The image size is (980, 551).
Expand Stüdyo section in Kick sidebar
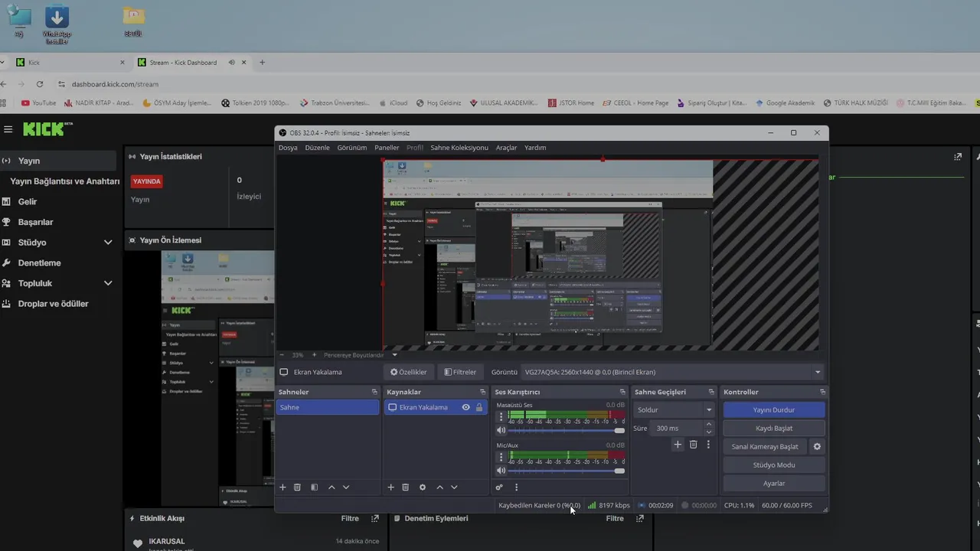pyautogui.click(x=108, y=243)
